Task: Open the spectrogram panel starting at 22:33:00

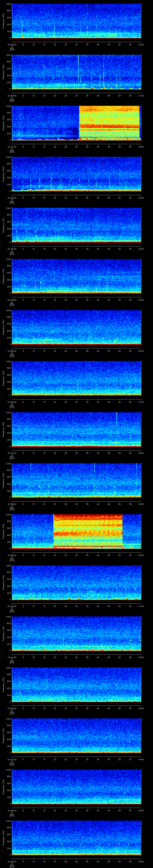Action: (x=76, y=225)
